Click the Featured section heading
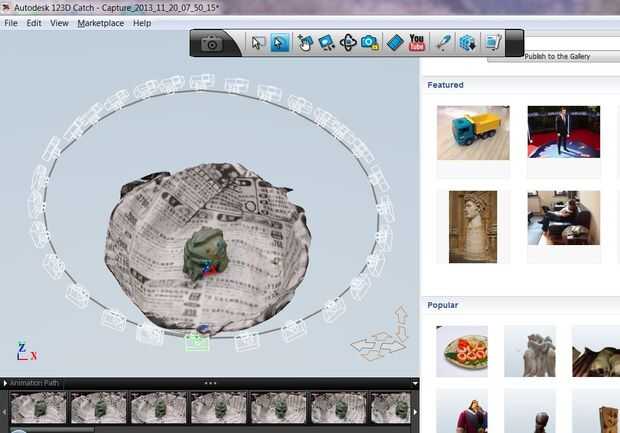 tap(445, 85)
